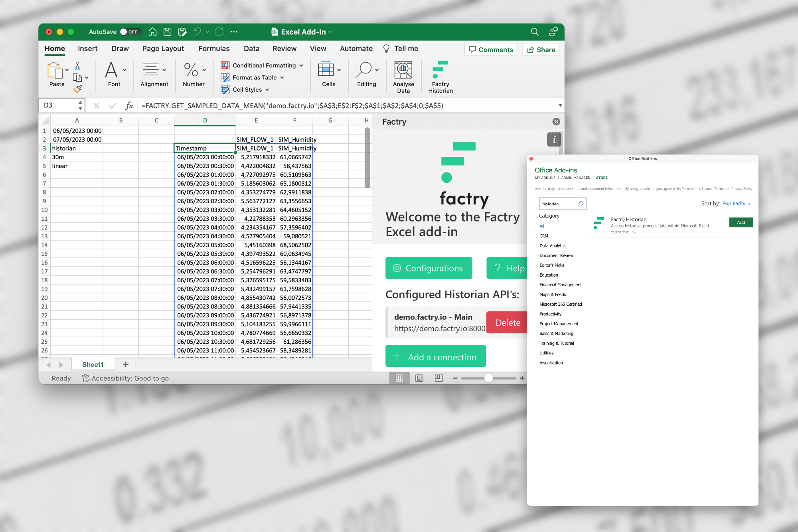Click the info icon in Factry pane

[554, 140]
